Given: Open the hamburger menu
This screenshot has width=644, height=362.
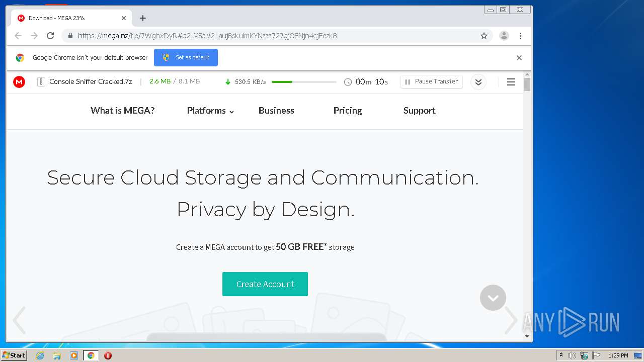Looking at the screenshot, I should pyautogui.click(x=511, y=82).
